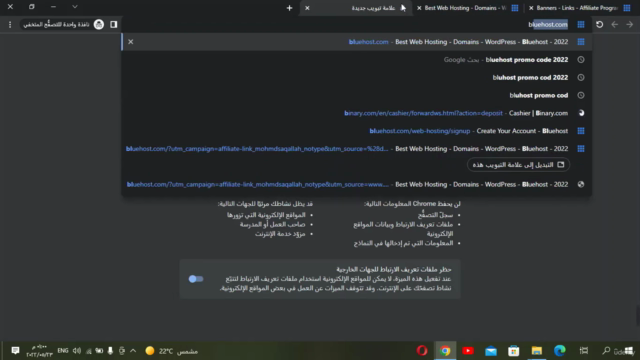Select suggestion bluhost promo cod without year

click(x=357, y=95)
